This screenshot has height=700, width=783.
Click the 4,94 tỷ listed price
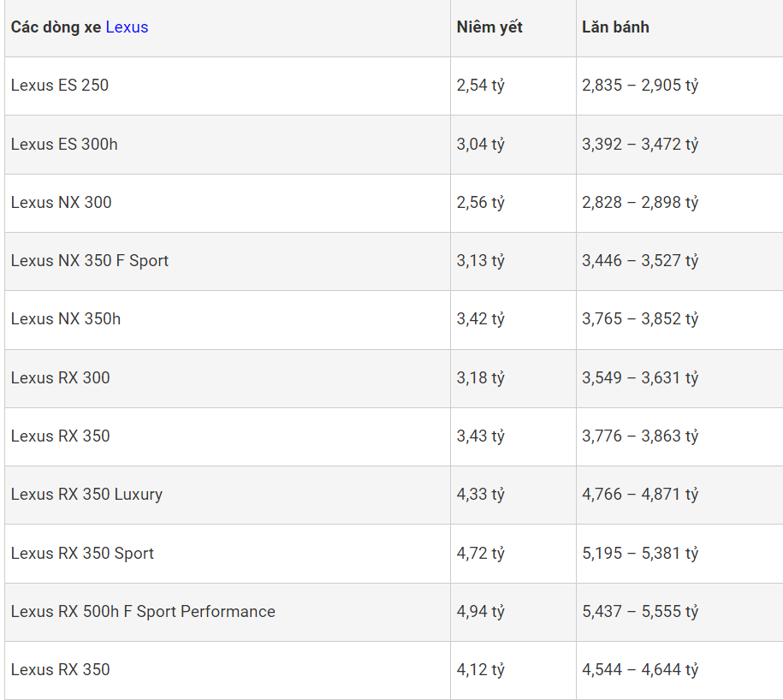click(x=480, y=612)
